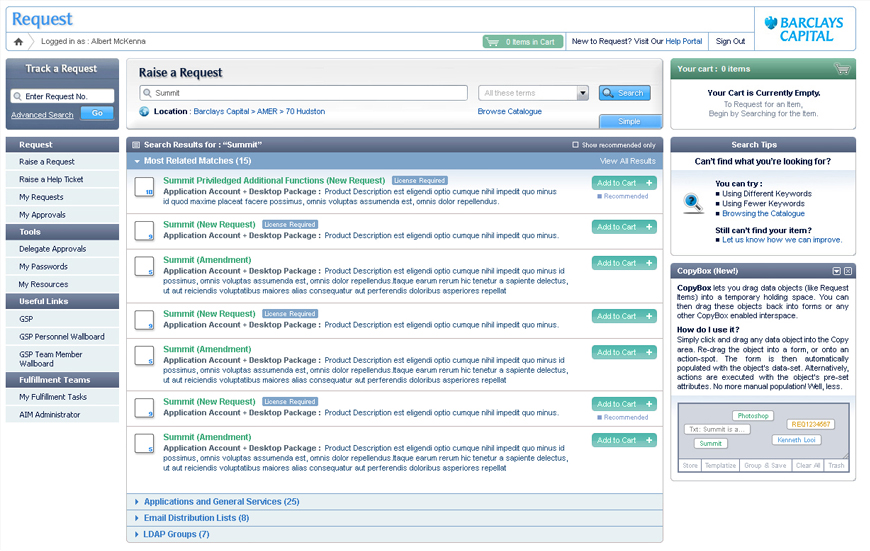Screen dimensions: 870x551
Task: Open the Browse Catalogue link
Action: click(x=509, y=112)
